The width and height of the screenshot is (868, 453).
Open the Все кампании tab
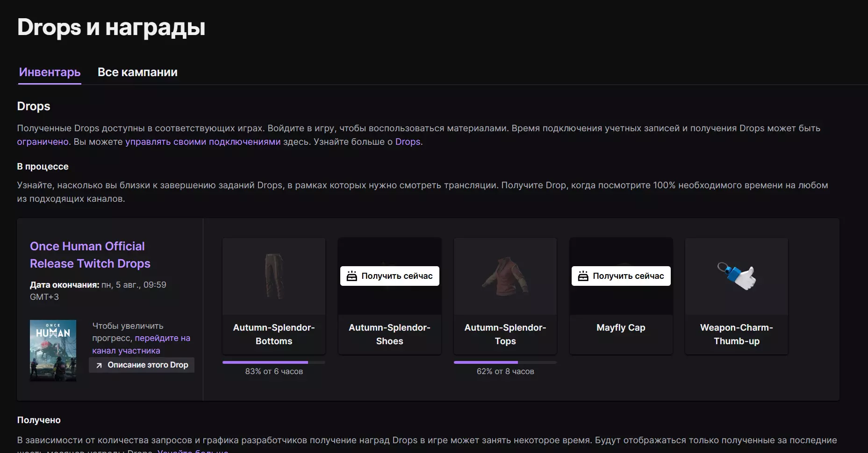(x=137, y=72)
